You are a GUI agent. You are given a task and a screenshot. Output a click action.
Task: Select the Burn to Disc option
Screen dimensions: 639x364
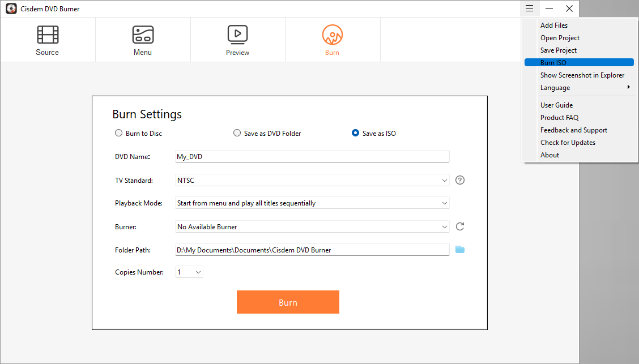pos(118,132)
